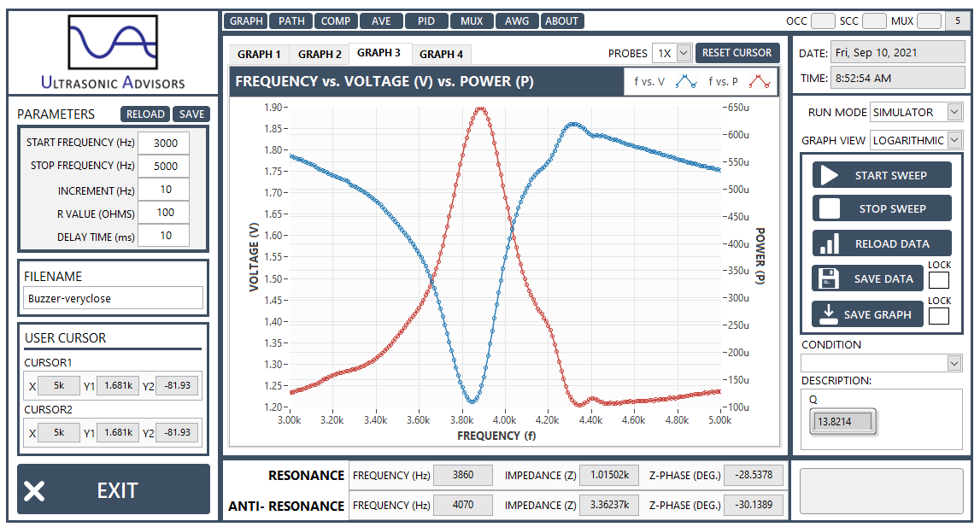This screenshot has width=980, height=527.
Task: Click the INCREMENT (Hz) input field
Action: (x=163, y=189)
